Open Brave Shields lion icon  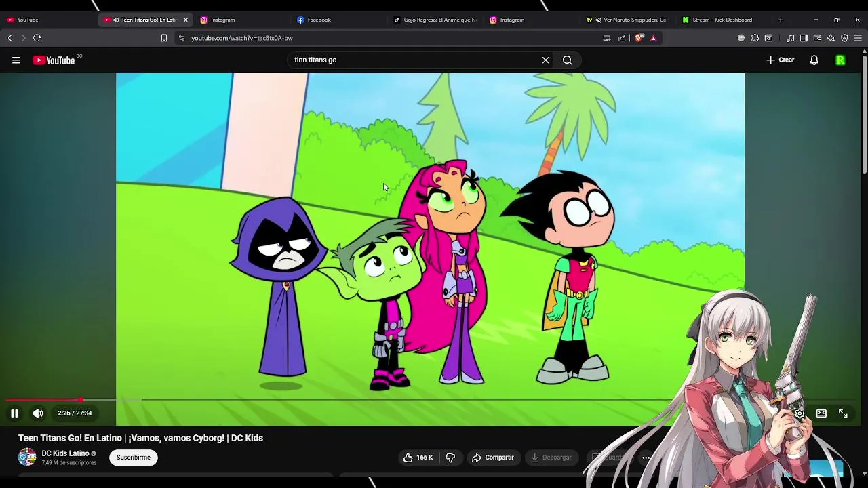(638, 38)
